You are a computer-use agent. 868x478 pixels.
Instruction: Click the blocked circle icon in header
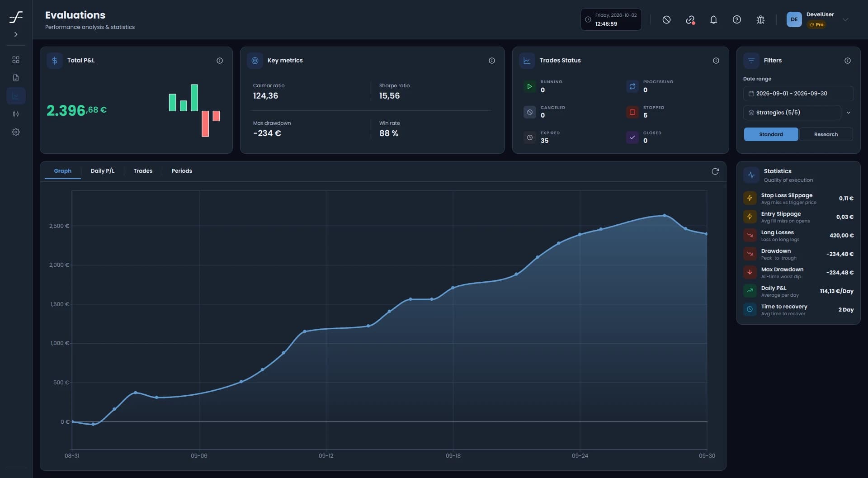[666, 19]
